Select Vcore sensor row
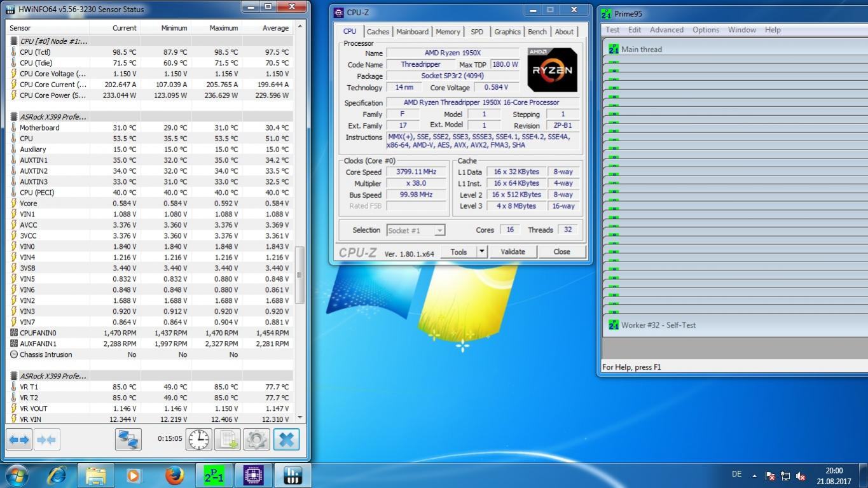868x488 pixels. click(150, 204)
